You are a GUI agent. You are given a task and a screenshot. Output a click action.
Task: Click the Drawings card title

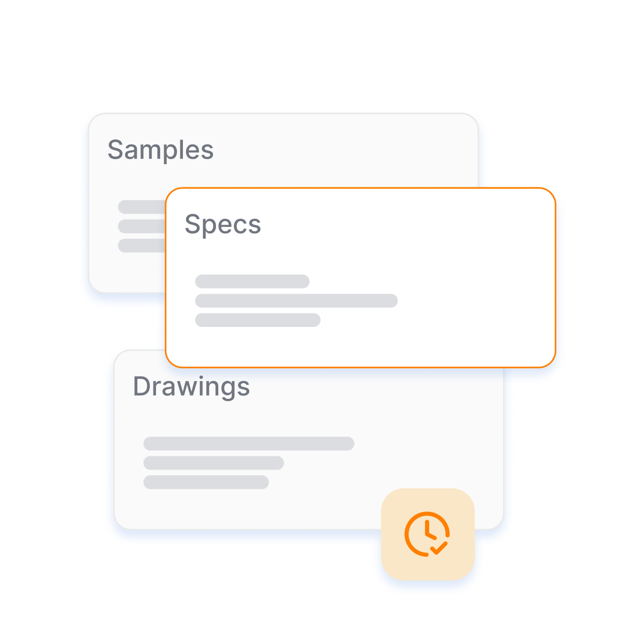(191, 387)
